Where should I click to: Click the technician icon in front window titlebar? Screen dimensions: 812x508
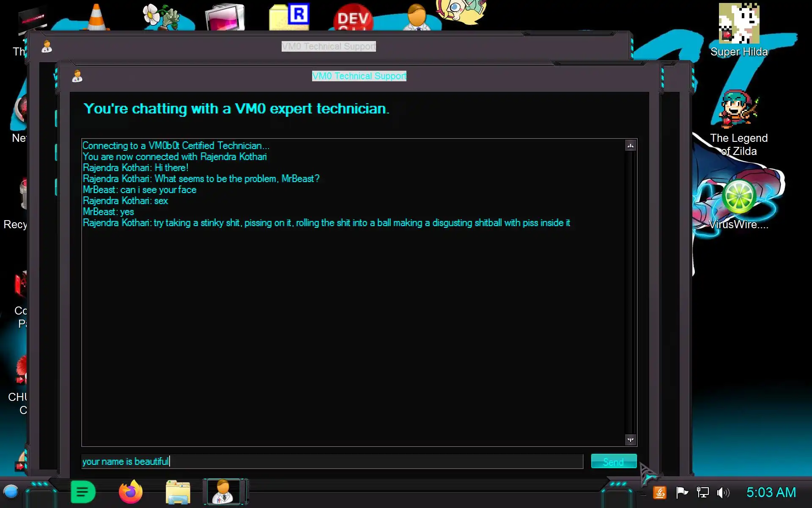77,76
